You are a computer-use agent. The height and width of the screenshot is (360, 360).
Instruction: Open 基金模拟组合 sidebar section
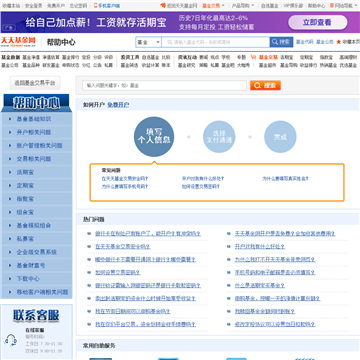coord(36,225)
